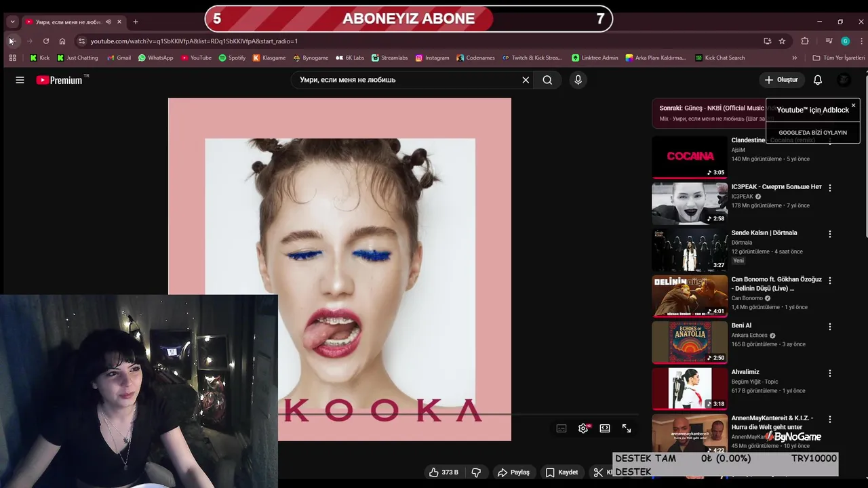
Task: Open the Chrome profile avatar
Action: point(845,41)
